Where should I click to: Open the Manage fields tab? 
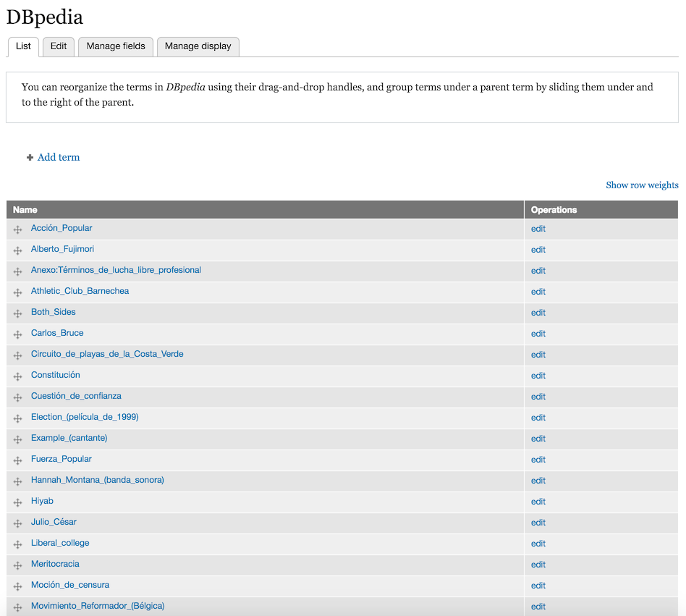tap(115, 46)
